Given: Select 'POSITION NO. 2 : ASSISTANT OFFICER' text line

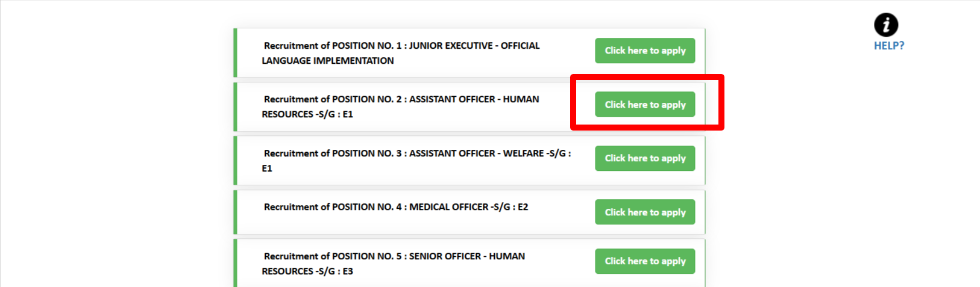Looking at the screenshot, I should pos(401,99).
